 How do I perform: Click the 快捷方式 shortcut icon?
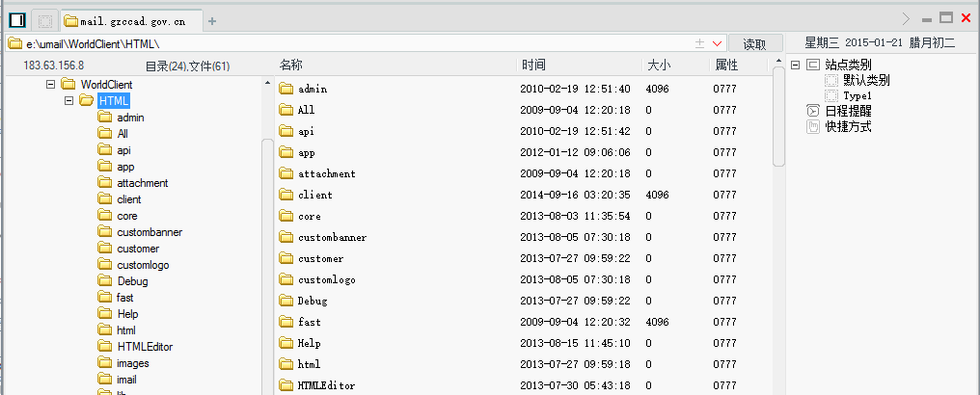pos(813,127)
